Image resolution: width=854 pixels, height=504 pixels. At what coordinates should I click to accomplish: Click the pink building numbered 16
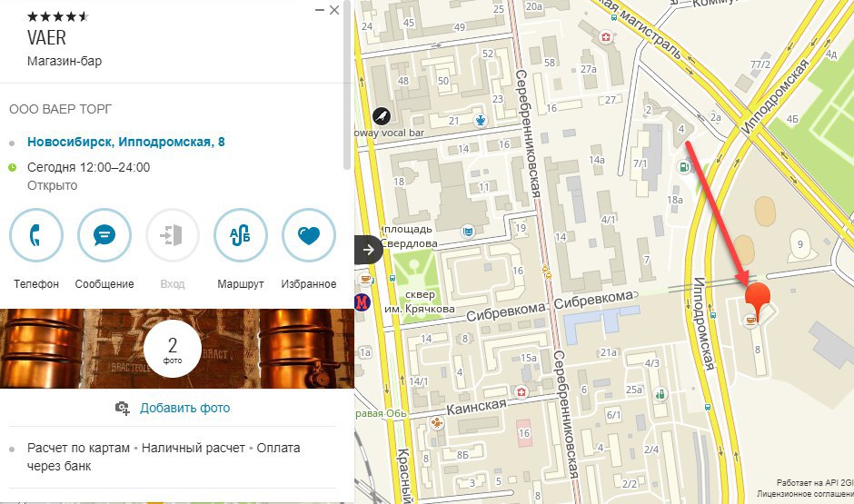(x=523, y=433)
